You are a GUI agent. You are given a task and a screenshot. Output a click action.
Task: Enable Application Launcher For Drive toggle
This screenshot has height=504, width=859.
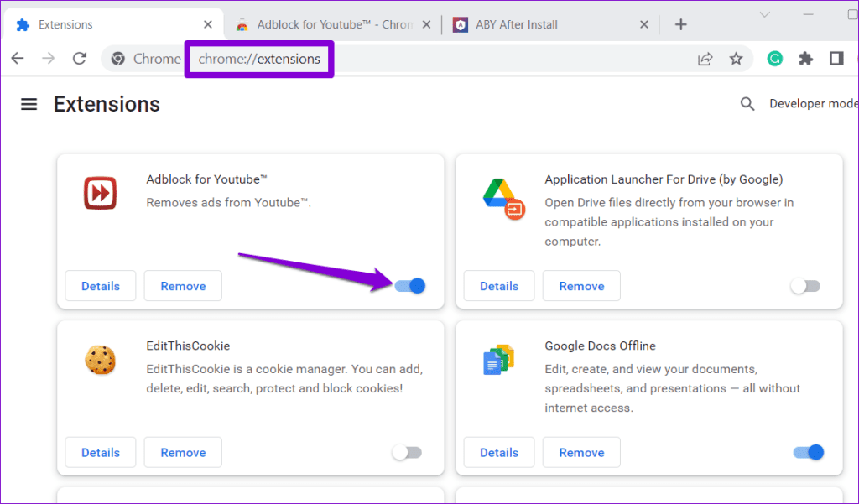click(805, 286)
